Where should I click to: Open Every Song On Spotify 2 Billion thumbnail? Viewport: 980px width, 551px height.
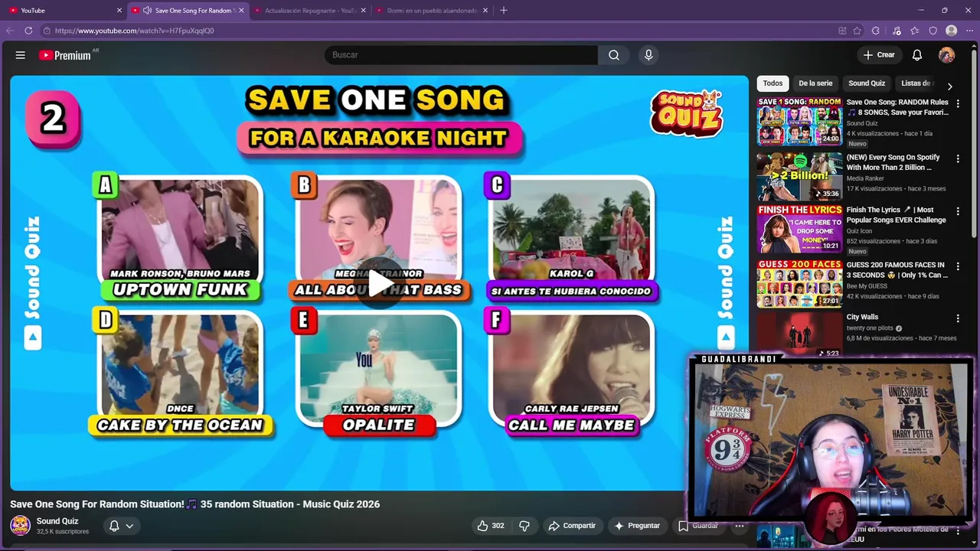[x=799, y=176]
